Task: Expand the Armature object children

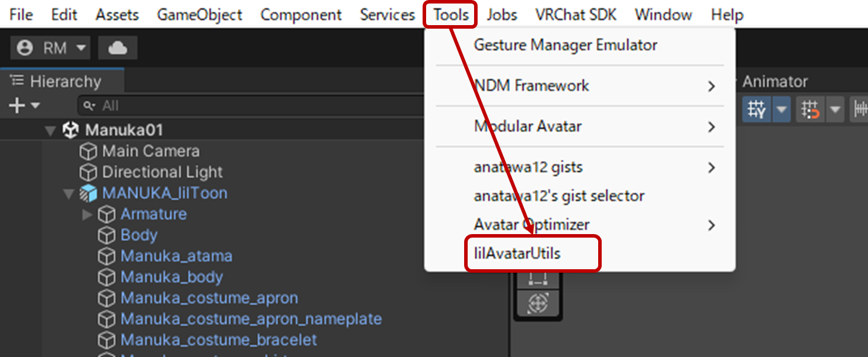Action: 87,215
